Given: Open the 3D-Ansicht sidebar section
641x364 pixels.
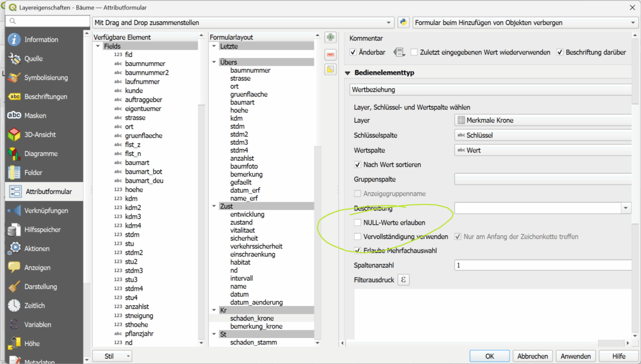Looking at the screenshot, I should tap(40, 135).
